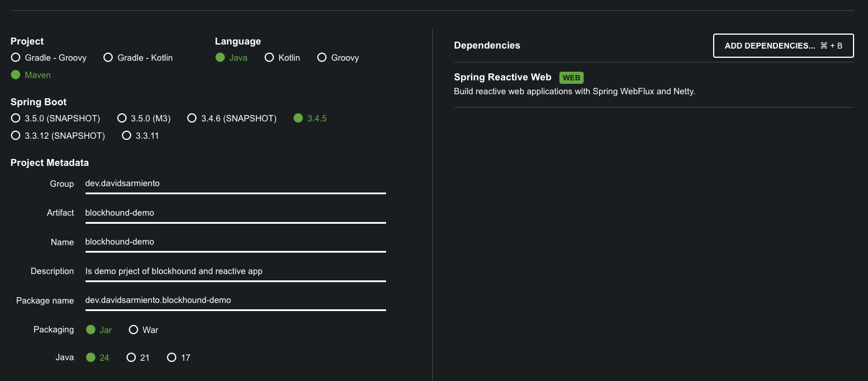Select Spring Boot 3.3.12 (SNAPSHOT)

58,136
